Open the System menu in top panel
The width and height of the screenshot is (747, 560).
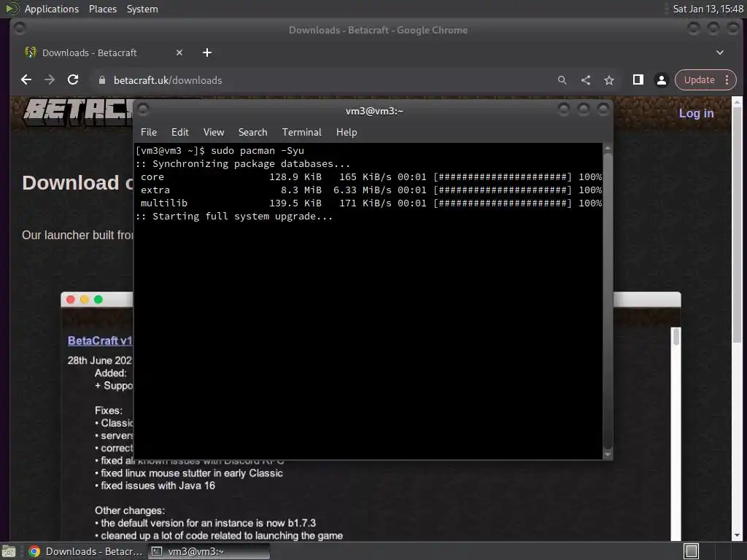[x=142, y=9]
